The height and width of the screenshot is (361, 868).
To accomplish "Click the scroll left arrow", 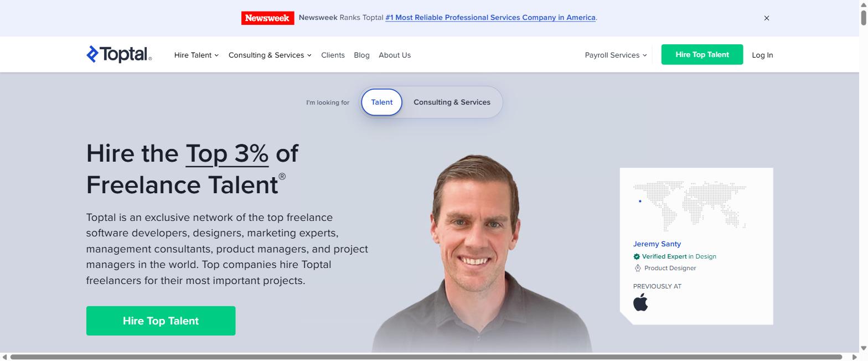I will point(4,357).
